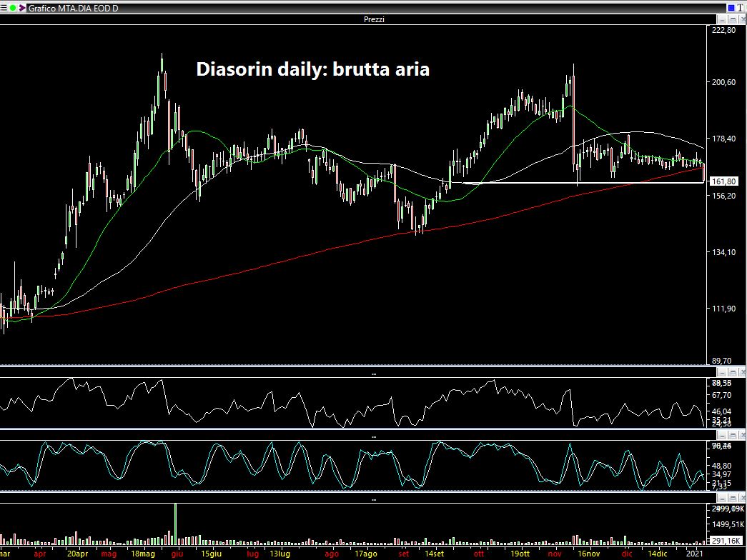Click the 178,40 price axis label
This screenshot has height=560, width=747.
(x=723, y=139)
